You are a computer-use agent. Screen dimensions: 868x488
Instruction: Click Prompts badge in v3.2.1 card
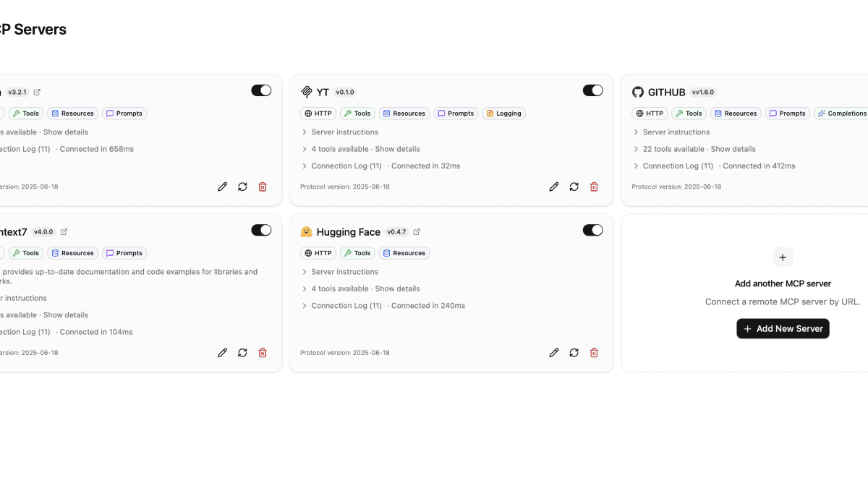click(x=125, y=114)
